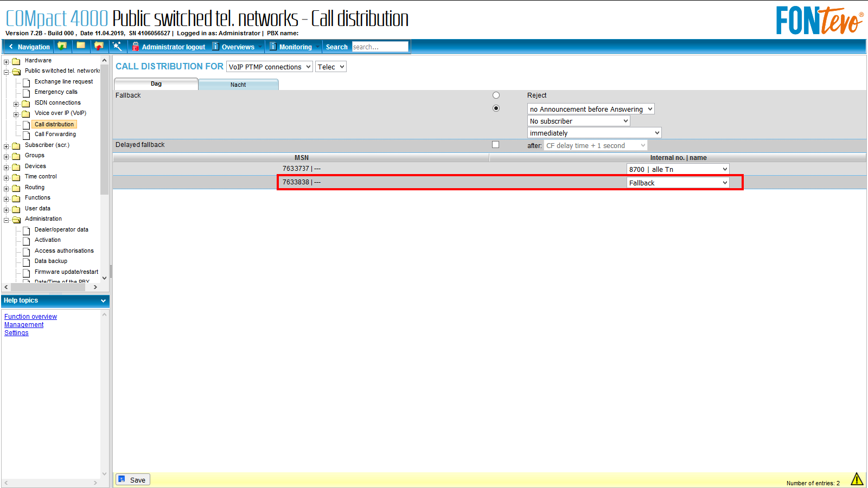
Task: Click the floppy disk Save icon
Action: (x=122, y=479)
